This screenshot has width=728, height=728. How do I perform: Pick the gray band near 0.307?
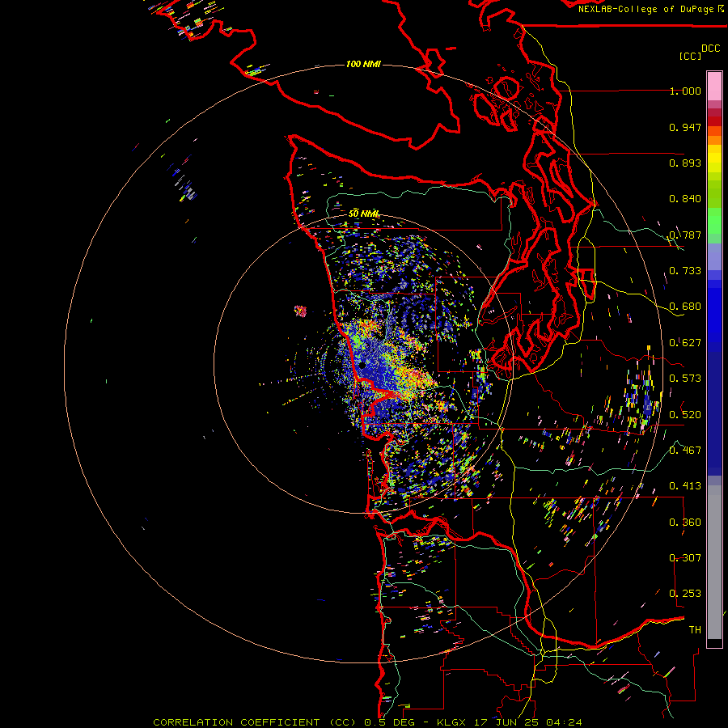tap(714, 562)
